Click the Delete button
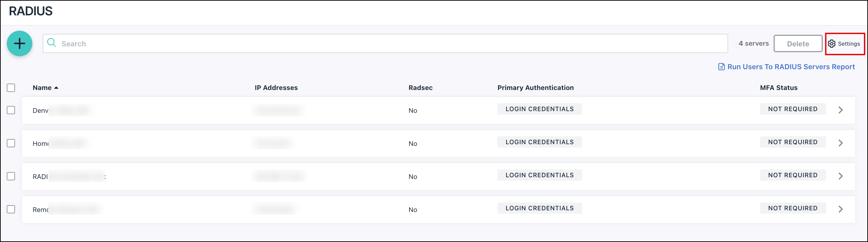This screenshot has width=868, height=242. pyautogui.click(x=798, y=44)
